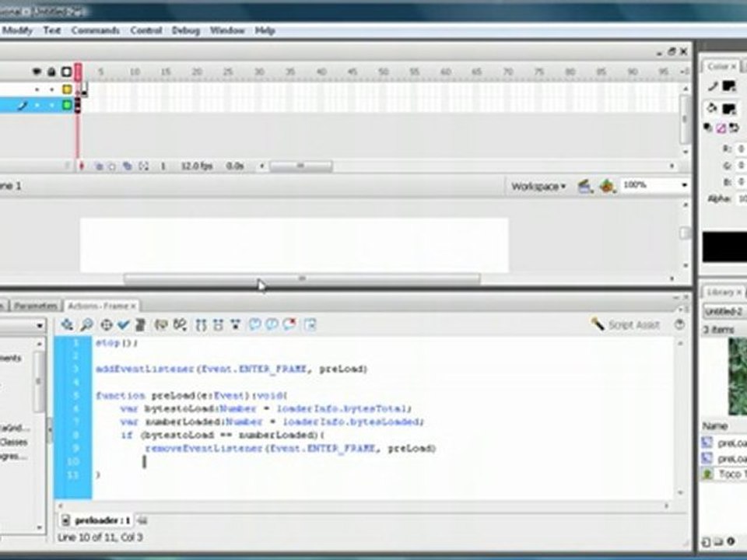Switch to the Parameters tab
Screen dimensions: 747x560
36,306
